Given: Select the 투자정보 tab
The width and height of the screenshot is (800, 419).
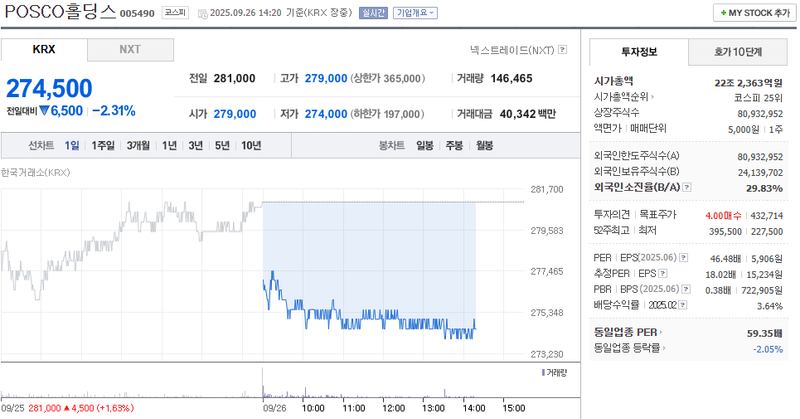Looking at the screenshot, I should (x=639, y=52).
